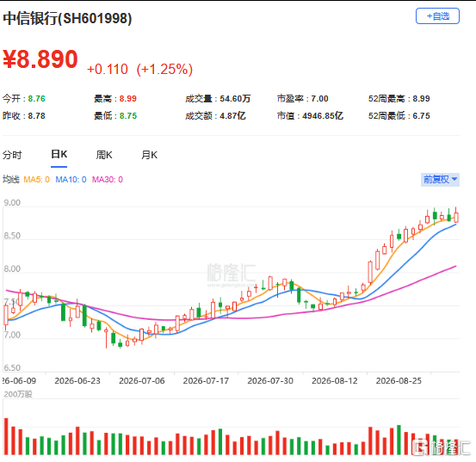Click the 最低 value 8.75
The image size is (476, 462).
point(128,116)
